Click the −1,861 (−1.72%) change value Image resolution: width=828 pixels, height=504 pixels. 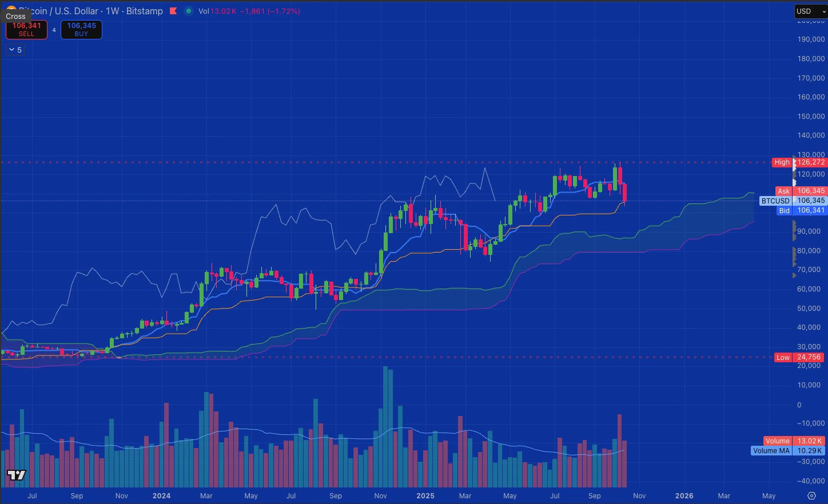click(x=270, y=11)
